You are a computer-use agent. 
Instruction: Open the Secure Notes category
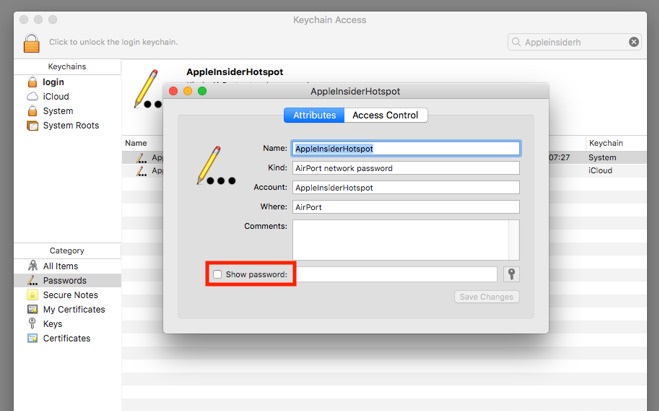70,295
